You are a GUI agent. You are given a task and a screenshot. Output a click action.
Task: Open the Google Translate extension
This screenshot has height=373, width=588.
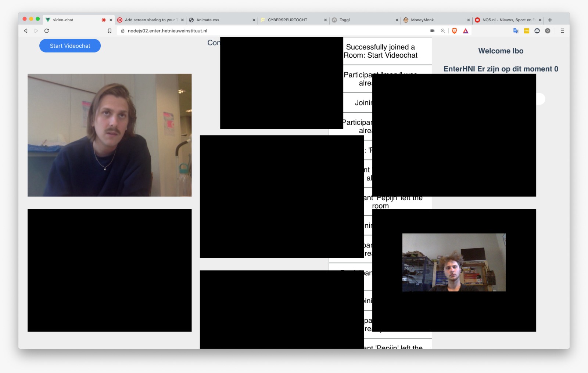pyautogui.click(x=516, y=31)
